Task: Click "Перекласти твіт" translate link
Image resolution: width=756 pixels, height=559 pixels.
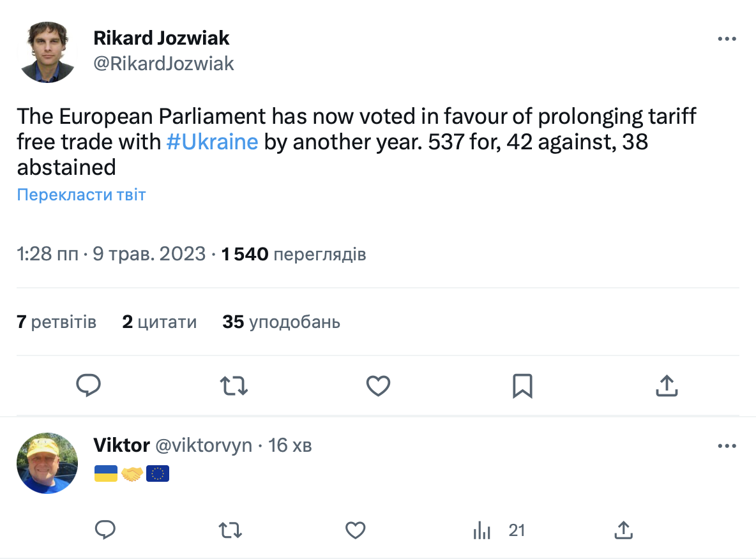Action: 81,195
